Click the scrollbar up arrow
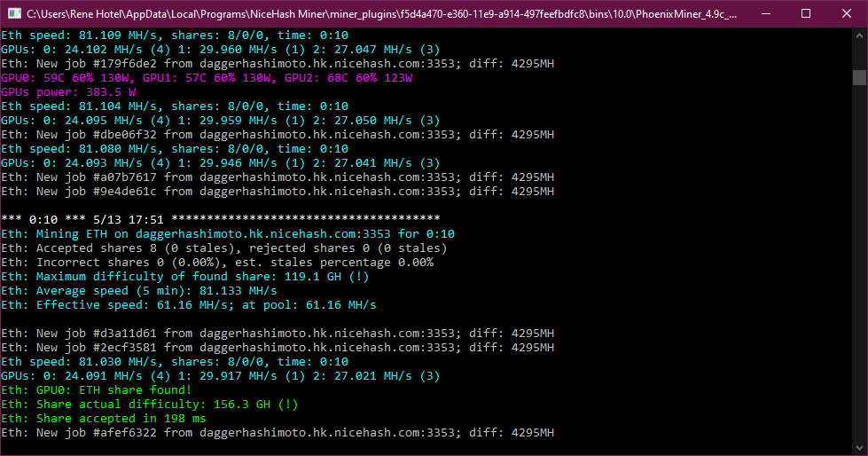Screen dimensions: 868x456 (859, 35)
